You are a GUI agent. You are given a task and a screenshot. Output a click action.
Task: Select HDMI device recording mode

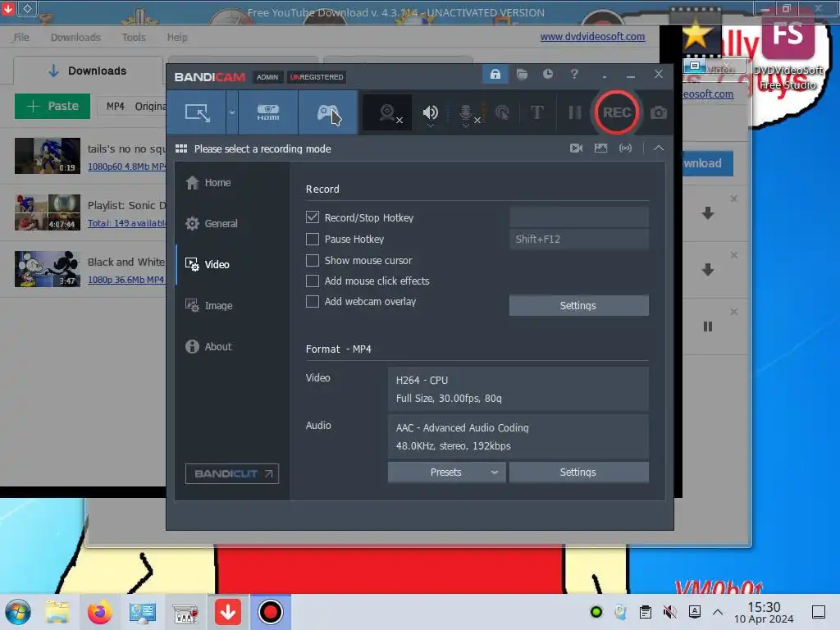tap(268, 112)
